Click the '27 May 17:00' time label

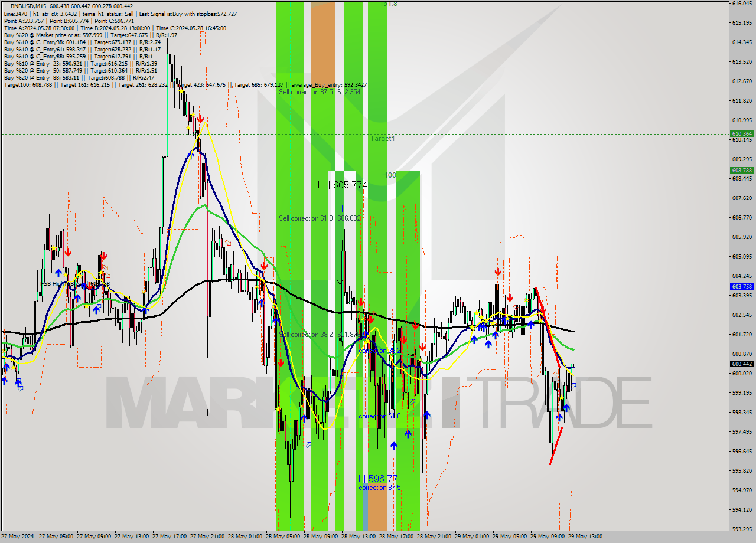170,537
